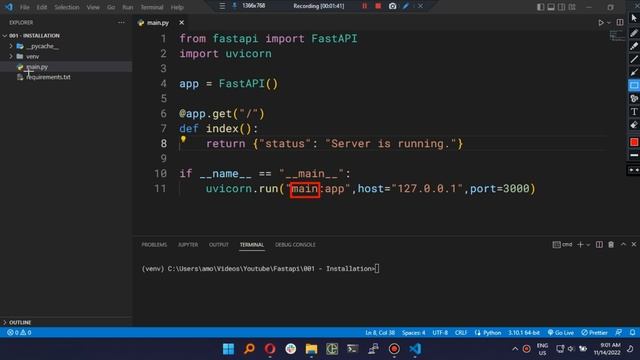The height and width of the screenshot is (360, 640).
Task: Change indentation via Spaces: 4
Action: 413,333
